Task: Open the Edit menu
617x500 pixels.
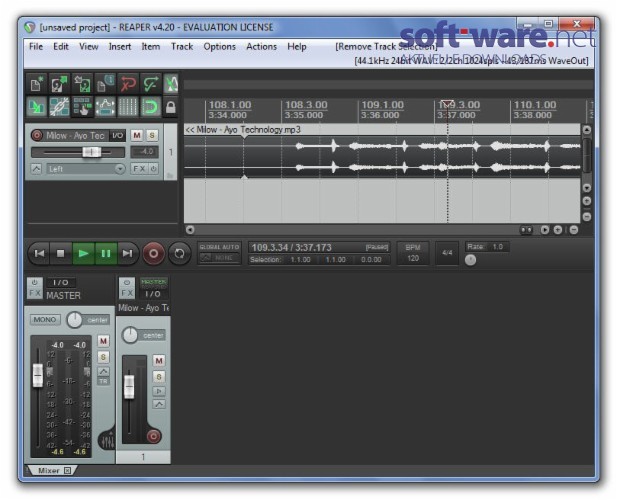Action: [x=61, y=46]
